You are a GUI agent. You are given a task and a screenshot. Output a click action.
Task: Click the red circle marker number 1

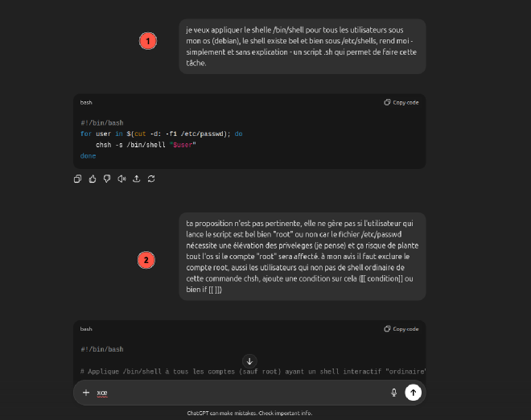pos(147,40)
